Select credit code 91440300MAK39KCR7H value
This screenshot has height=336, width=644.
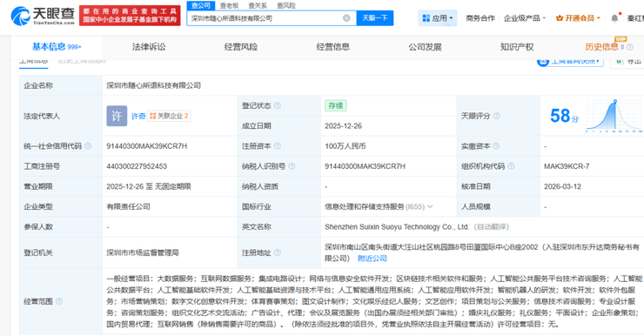click(x=146, y=146)
